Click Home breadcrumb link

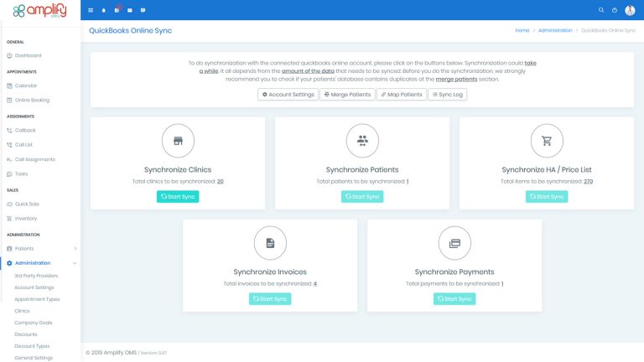tap(522, 30)
